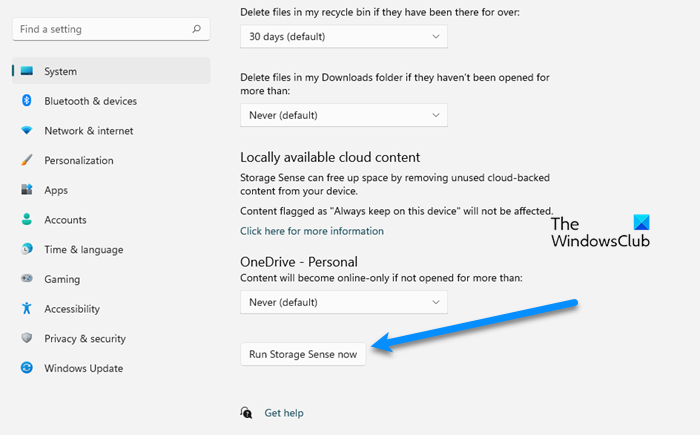The width and height of the screenshot is (700, 435).
Task: Expand the Downloads folder Never dropdown
Action: [343, 115]
